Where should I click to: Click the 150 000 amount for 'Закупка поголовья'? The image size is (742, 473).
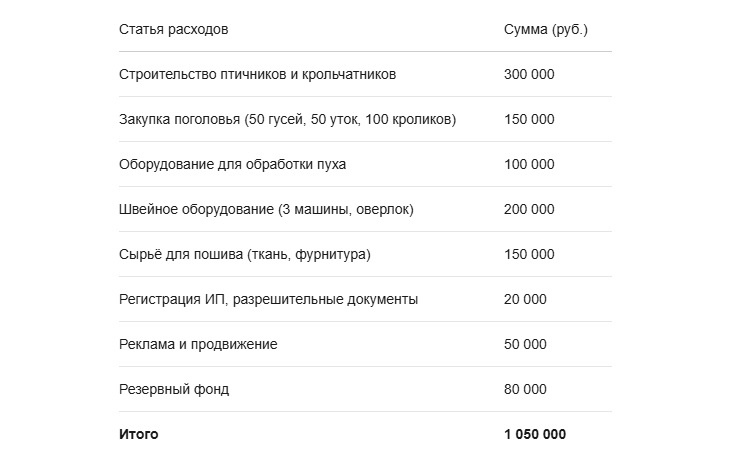click(x=529, y=119)
